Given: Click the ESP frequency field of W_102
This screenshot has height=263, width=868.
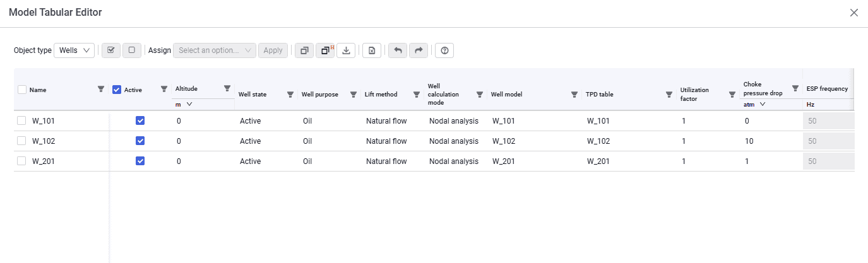Looking at the screenshot, I should (x=829, y=141).
